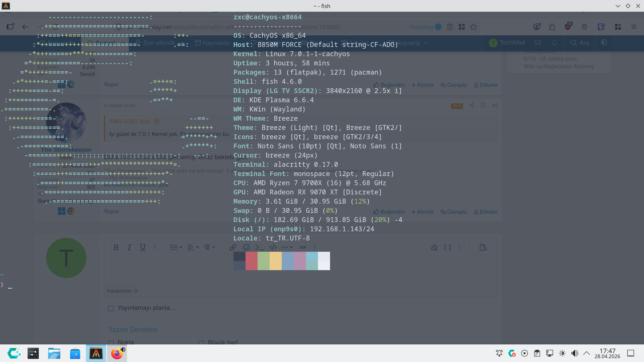Viewport: 644px width, 362px height.
Task: Click Alıntıla on The Shorekeeper's post
Action: (422, 212)
